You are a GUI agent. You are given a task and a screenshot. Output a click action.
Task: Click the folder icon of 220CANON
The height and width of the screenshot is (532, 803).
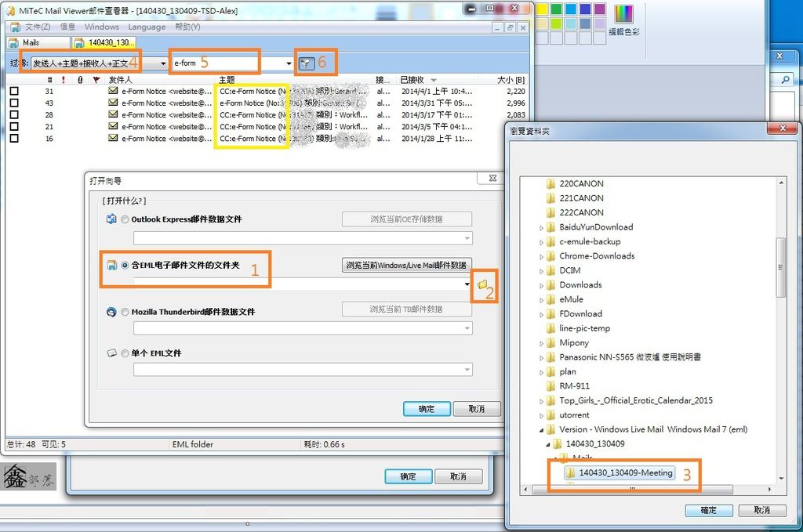[x=550, y=183]
